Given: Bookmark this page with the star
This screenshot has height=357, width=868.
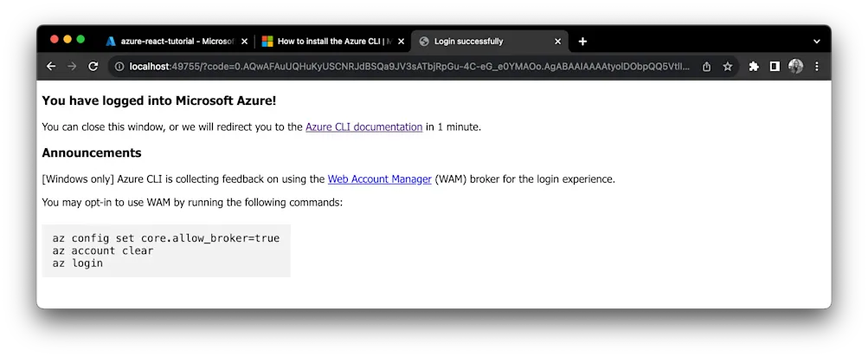Looking at the screenshot, I should point(728,67).
